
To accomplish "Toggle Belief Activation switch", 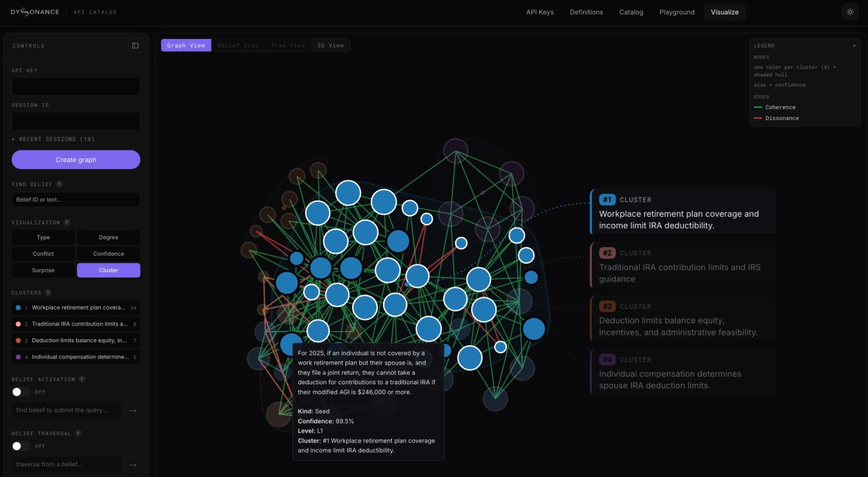I will point(21,392).
